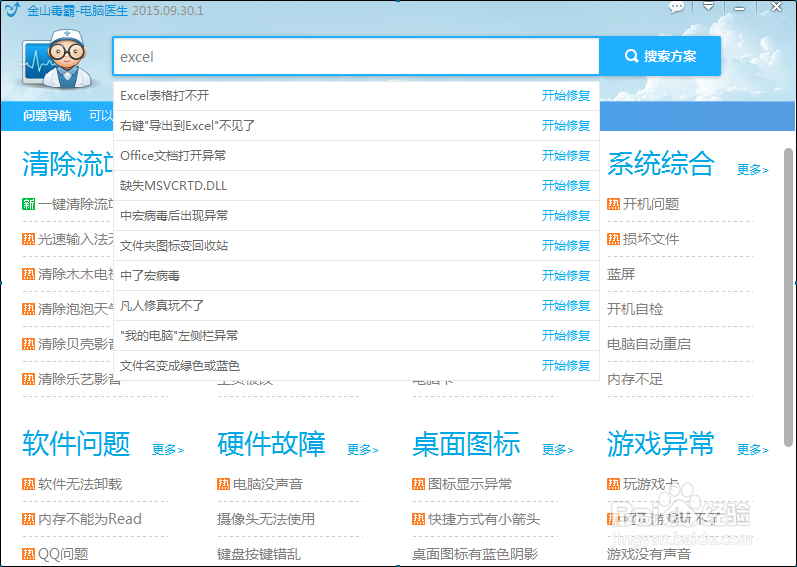Open the 图标显示异常 entry
The width and height of the screenshot is (797, 567).
point(470,484)
